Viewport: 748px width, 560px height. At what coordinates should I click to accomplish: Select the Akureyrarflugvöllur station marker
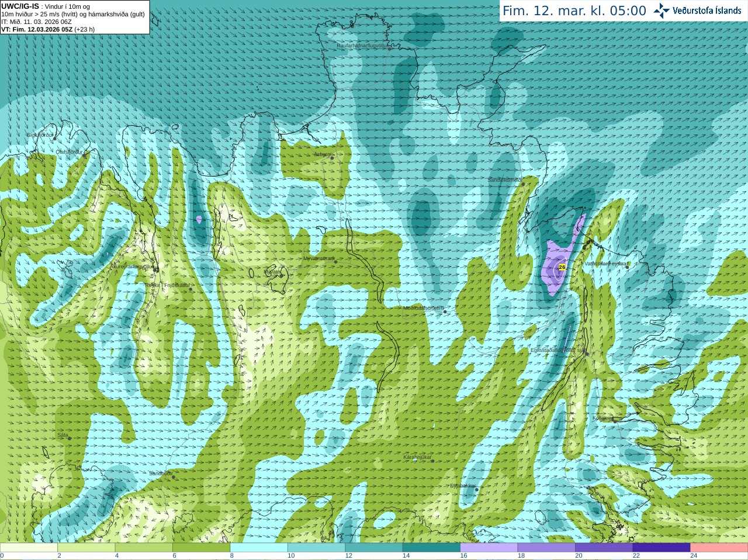155,269
